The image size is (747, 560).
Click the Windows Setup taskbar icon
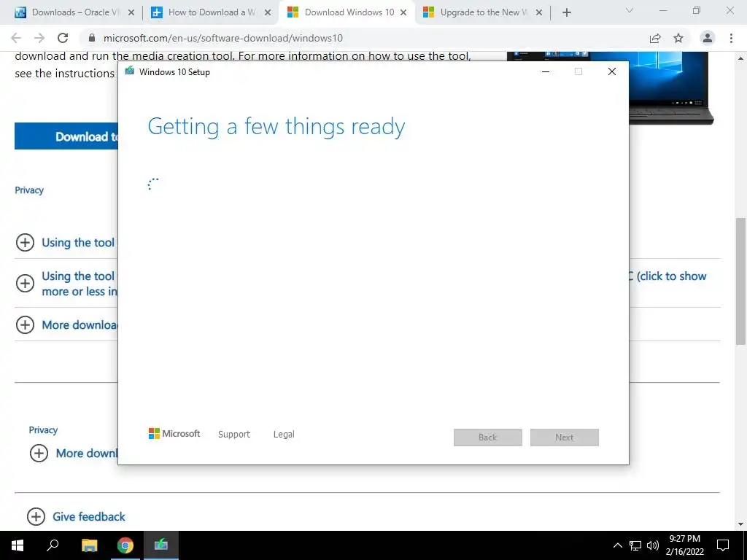pos(161,545)
